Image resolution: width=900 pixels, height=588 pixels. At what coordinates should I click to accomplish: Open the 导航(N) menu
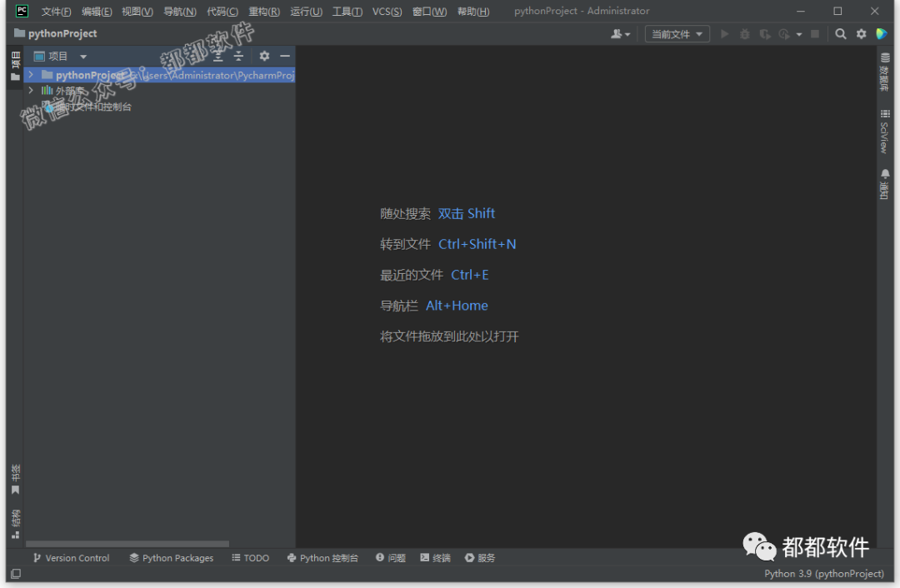click(x=180, y=12)
